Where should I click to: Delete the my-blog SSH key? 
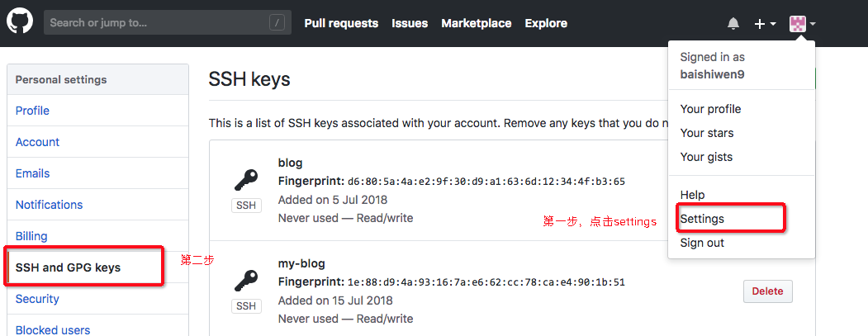(768, 291)
